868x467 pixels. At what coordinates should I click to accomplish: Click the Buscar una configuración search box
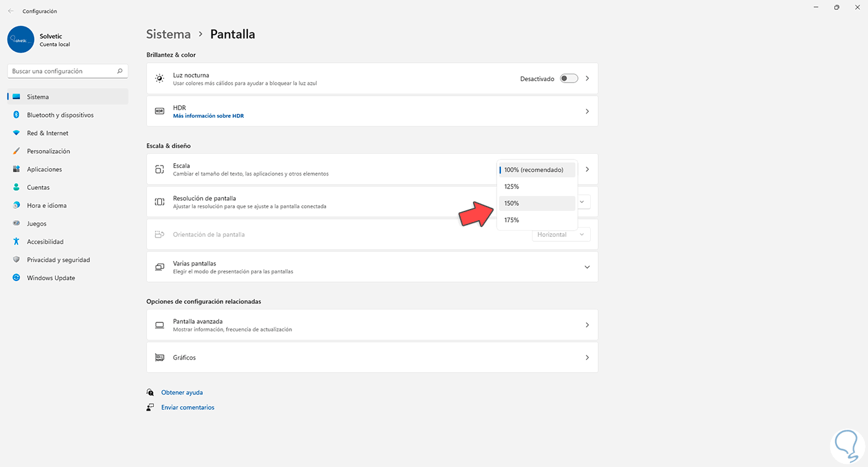(x=62, y=71)
